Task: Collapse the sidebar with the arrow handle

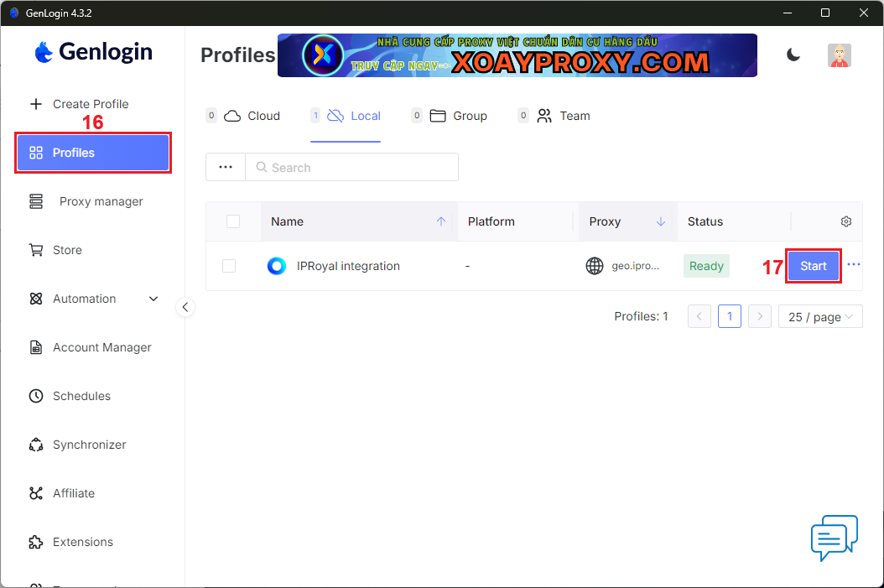Action: coord(185,307)
